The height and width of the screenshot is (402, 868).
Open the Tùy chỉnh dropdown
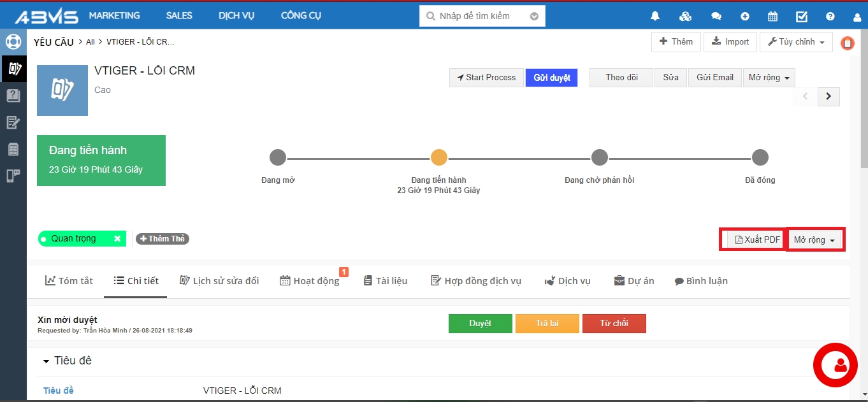796,42
